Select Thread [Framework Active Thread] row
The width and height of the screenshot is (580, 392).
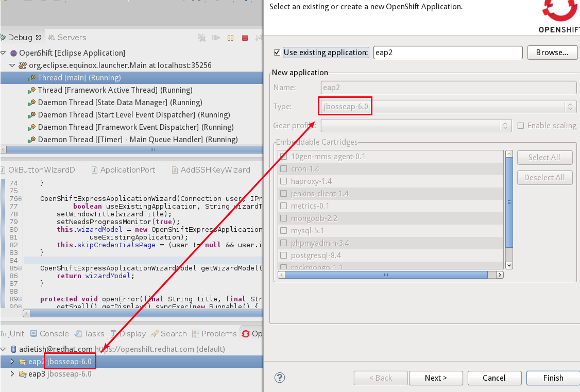tap(132, 90)
